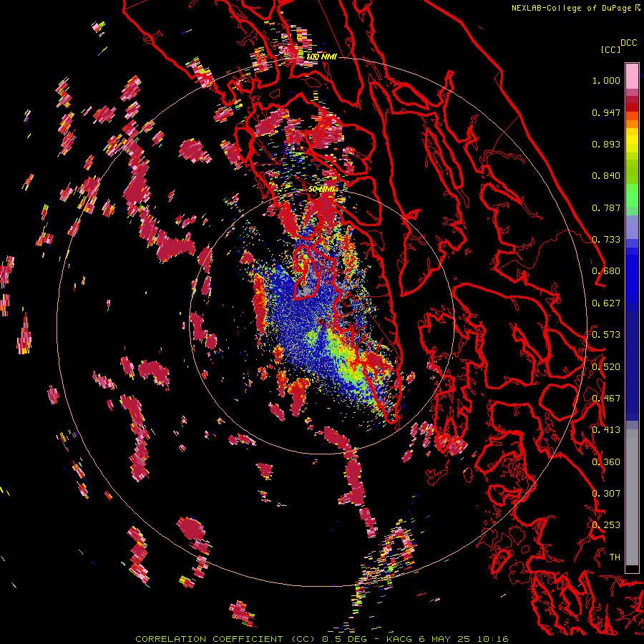Screen dimensions: 644x644
Task: Pick the bright green color bar segment
Action: click(632, 195)
